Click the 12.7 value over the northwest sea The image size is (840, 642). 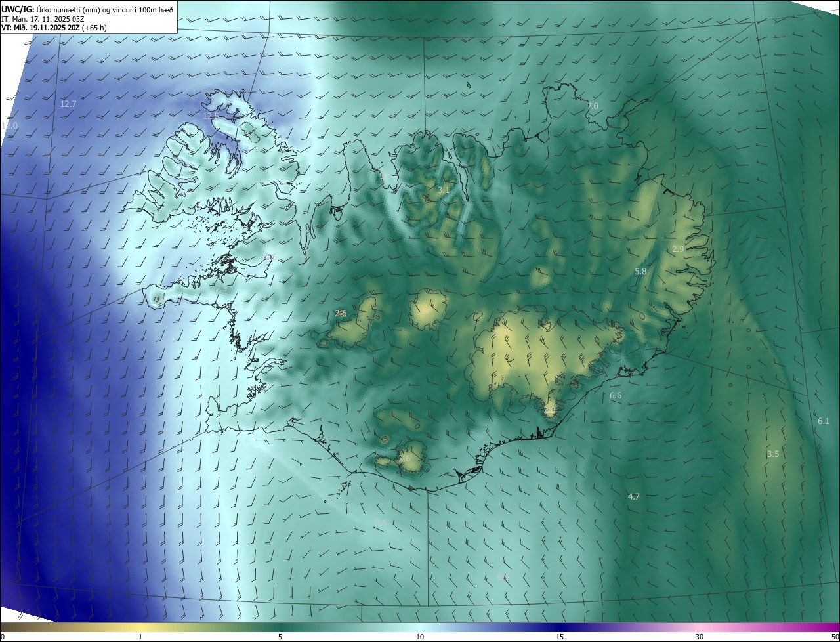pos(68,104)
